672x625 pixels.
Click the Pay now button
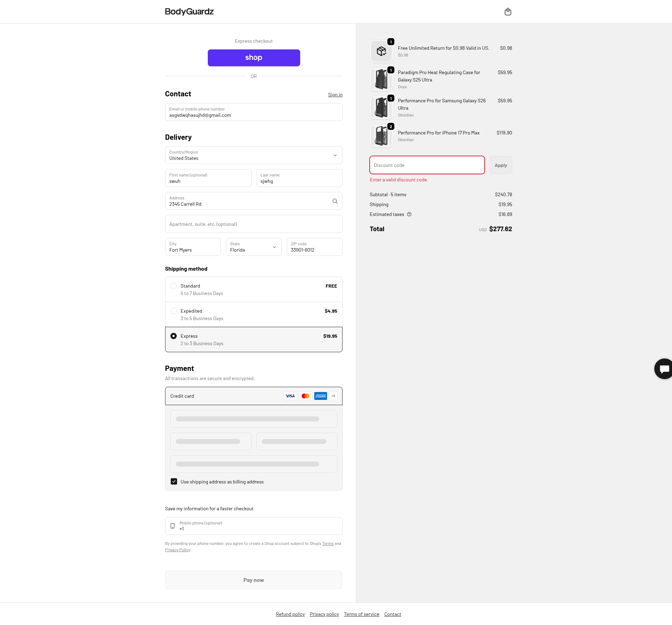click(254, 580)
